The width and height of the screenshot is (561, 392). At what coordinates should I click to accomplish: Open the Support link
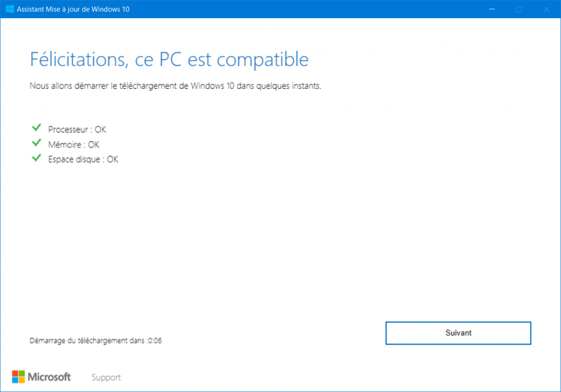(106, 377)
